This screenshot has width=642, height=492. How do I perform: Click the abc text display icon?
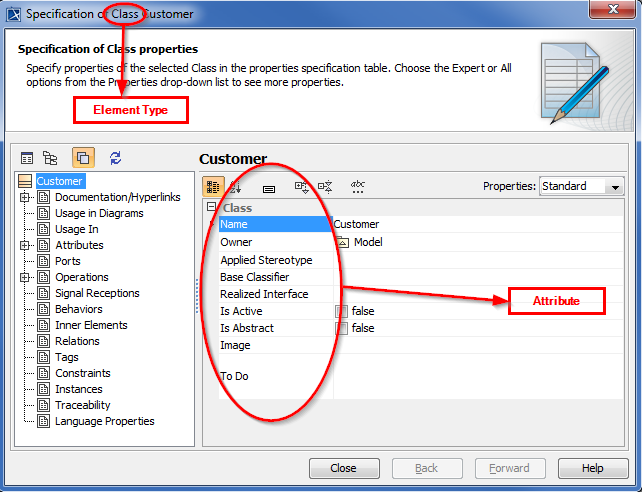coord(357,186)
